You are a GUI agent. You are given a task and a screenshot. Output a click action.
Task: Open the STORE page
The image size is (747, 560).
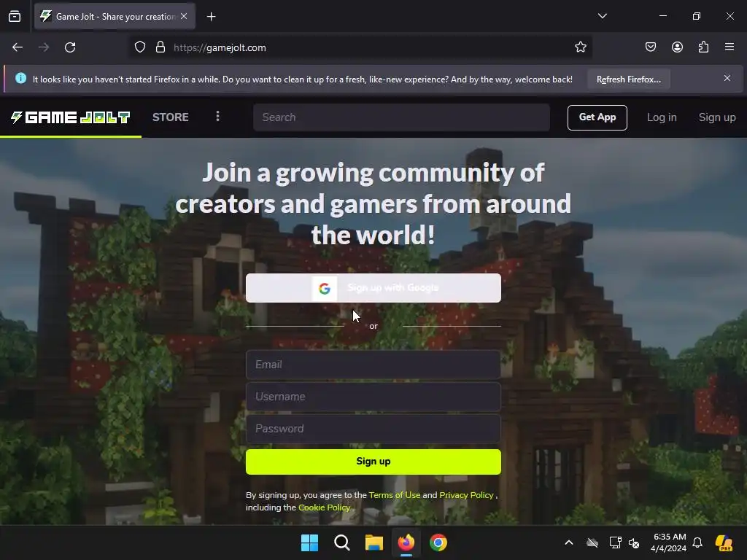(x=171, y=117)
